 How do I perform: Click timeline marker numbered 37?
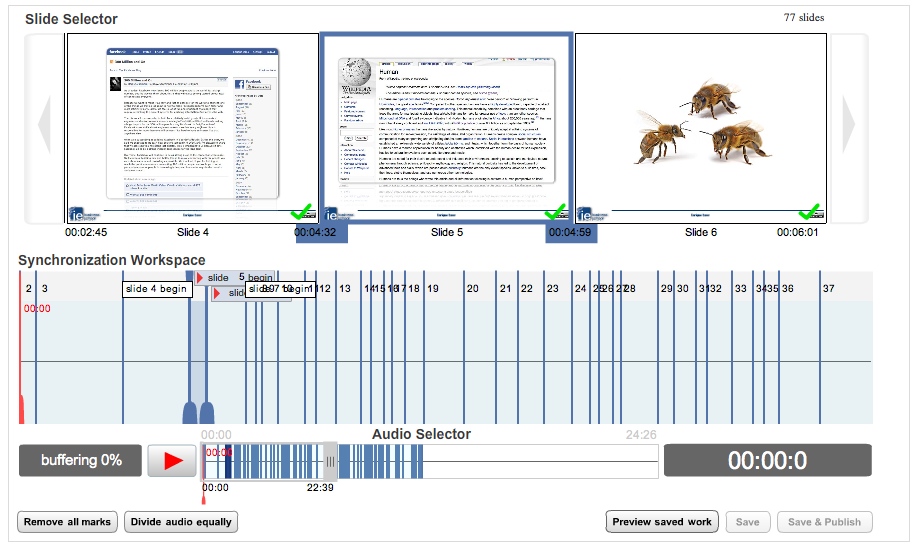[x=828, y=289]
